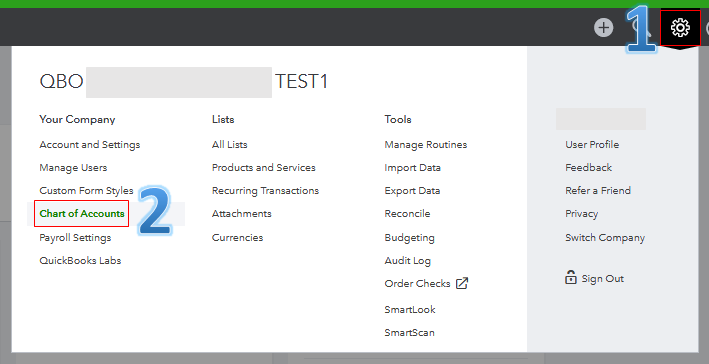Image resolution: width=709 pixels, height=364 pixels.
Task: Open All Lists
Action: (230, 145)
